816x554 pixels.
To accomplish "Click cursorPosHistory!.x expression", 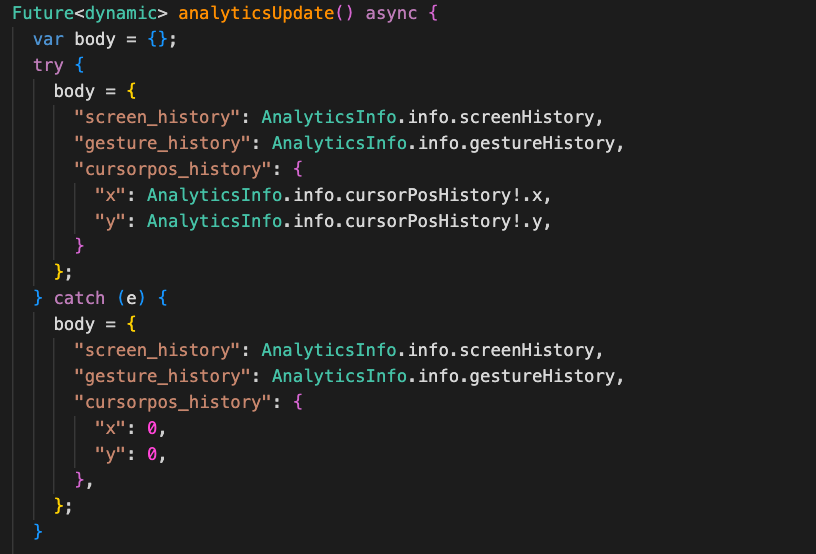I will coord(443,195).
